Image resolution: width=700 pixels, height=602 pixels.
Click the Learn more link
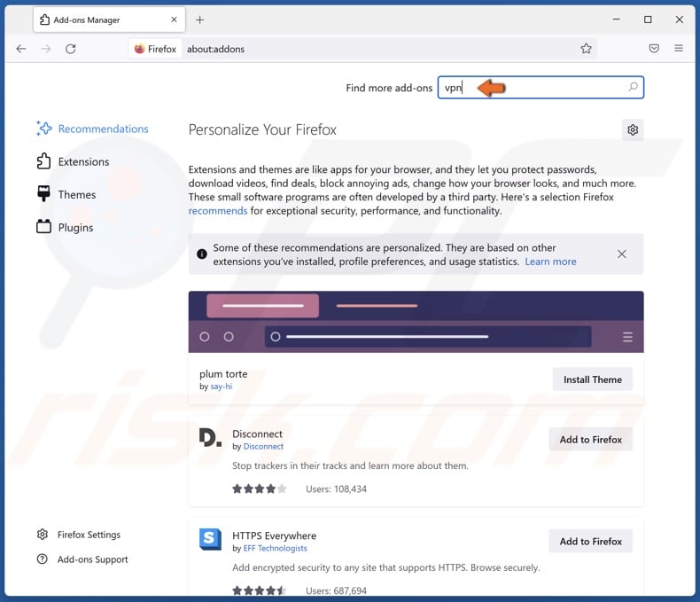click(550, 262)
